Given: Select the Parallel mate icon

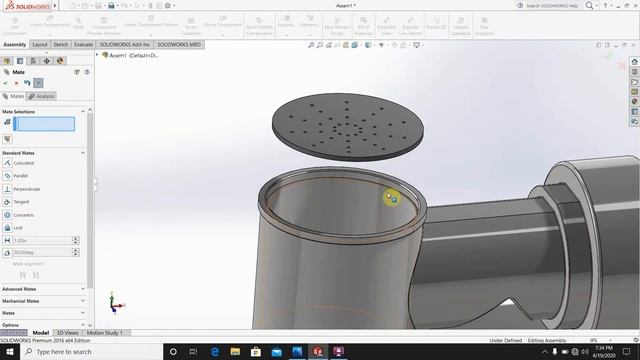Looking at the screenshot, I should 7,176.
